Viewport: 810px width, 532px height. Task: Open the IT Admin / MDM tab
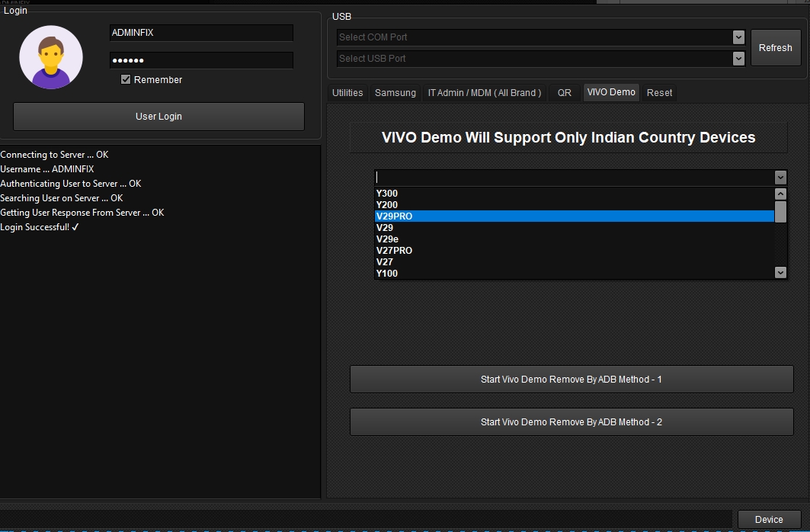coord(485,93)
